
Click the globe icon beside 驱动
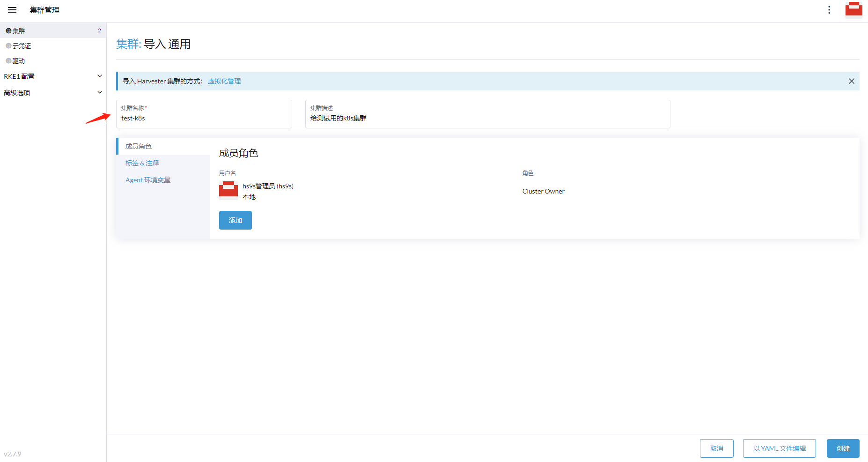click(8, 61)
